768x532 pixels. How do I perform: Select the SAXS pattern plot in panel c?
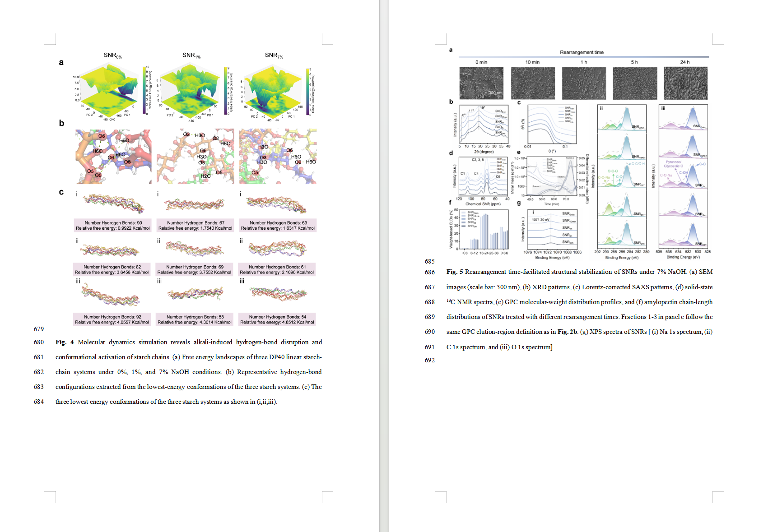coord(552,125)
